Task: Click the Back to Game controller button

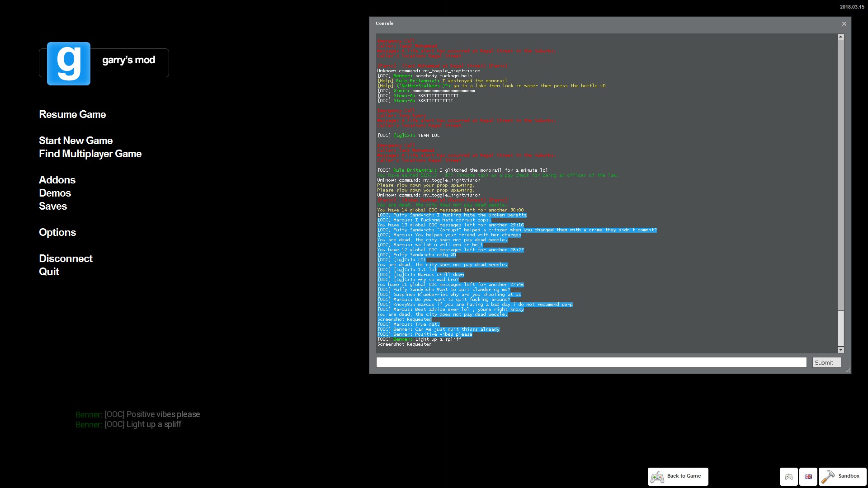Action: coord(678,476)
